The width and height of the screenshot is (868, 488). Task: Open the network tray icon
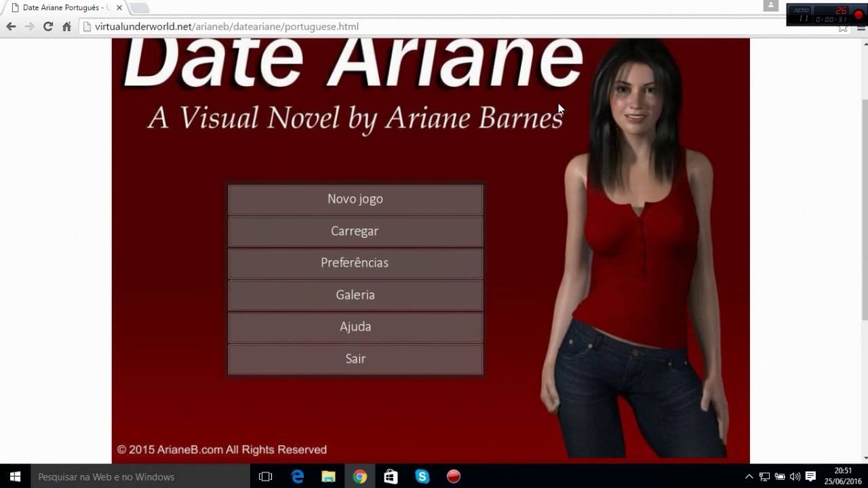(x=764, y=476)
